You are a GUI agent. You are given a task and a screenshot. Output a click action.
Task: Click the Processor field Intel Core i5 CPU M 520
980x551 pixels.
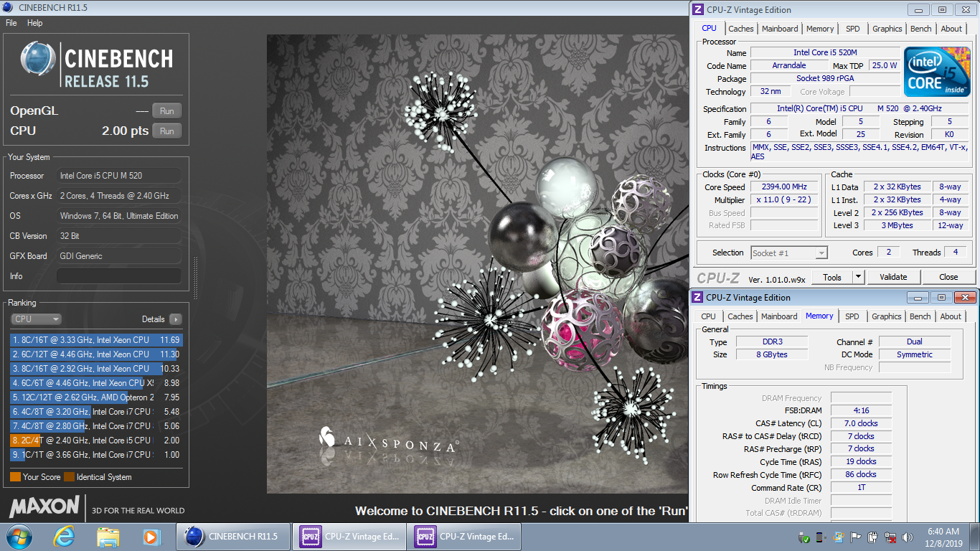pyautogui.click(x=119, y=176)
